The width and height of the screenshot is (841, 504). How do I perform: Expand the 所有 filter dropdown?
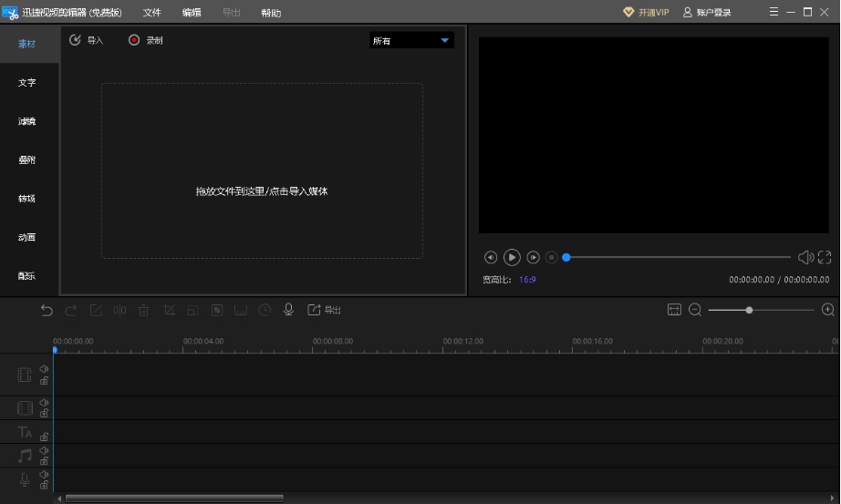coord(412,41)
